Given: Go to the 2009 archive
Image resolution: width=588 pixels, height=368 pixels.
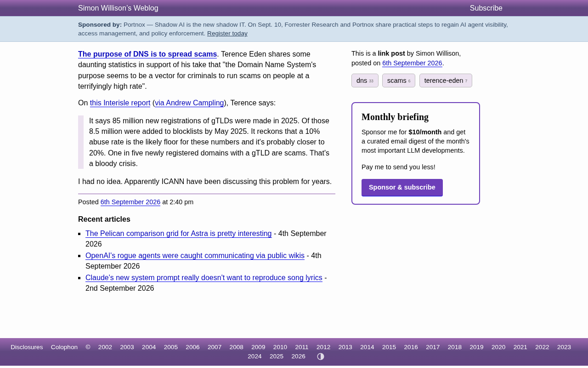Looking at the screenshot, I should click(258, 347).
